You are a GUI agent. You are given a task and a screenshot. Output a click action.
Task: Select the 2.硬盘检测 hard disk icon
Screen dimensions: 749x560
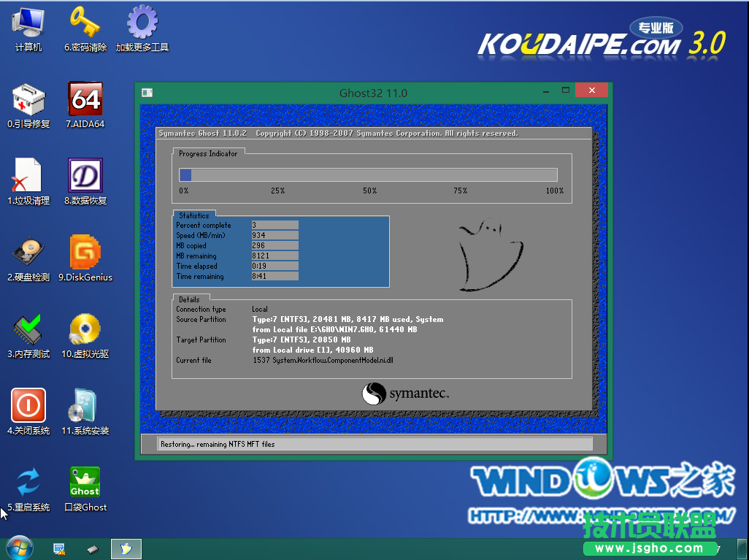click(28, 253)
